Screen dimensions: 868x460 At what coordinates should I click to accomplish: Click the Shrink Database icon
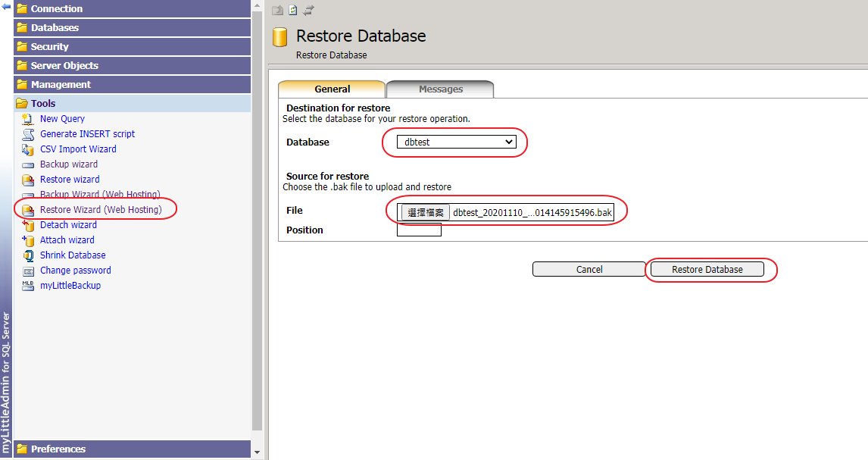(28, 255)
